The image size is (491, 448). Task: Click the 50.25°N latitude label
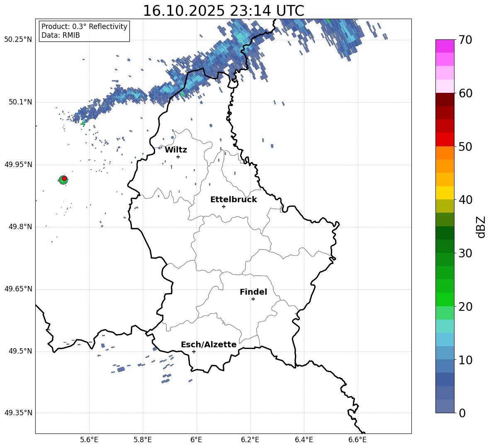pos(18,40)
